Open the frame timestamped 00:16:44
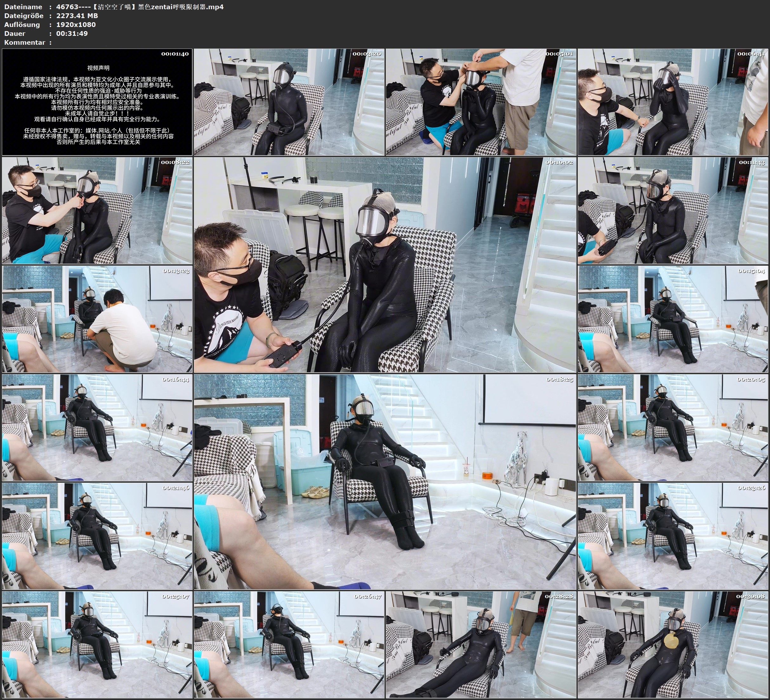The width and height of the screenshot is (770, 700). click(x=97, y=427)
